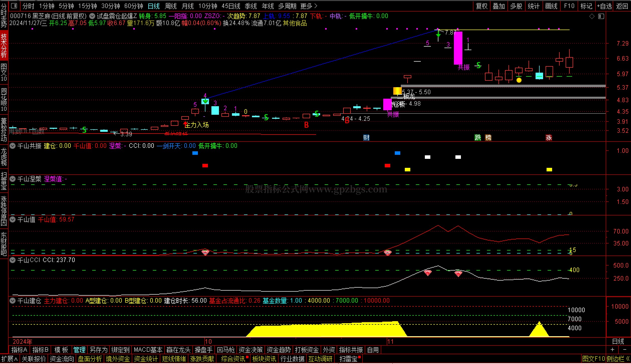Toggle the 扩展 expander at bottom-left
The height and width of the screenshot is (364, 631).
[9, 359]
